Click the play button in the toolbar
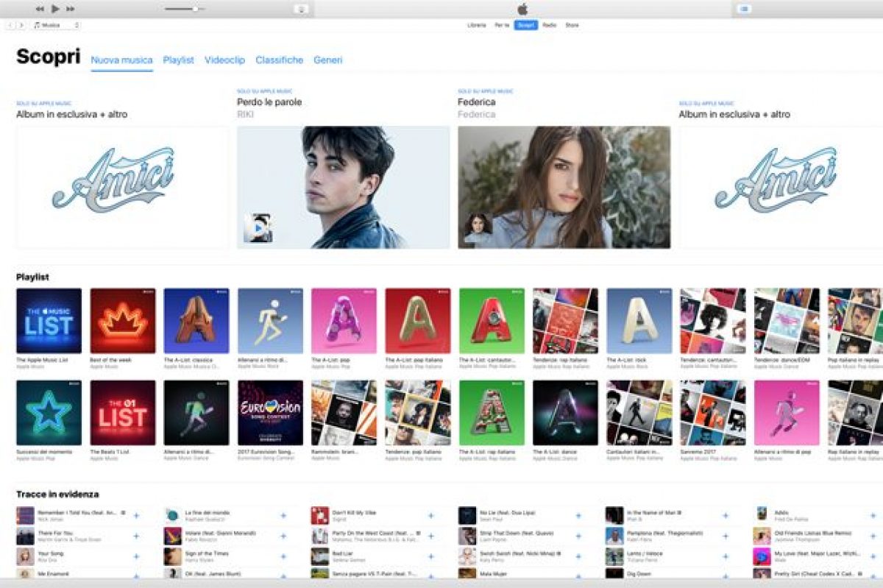 tap(55, 9)
